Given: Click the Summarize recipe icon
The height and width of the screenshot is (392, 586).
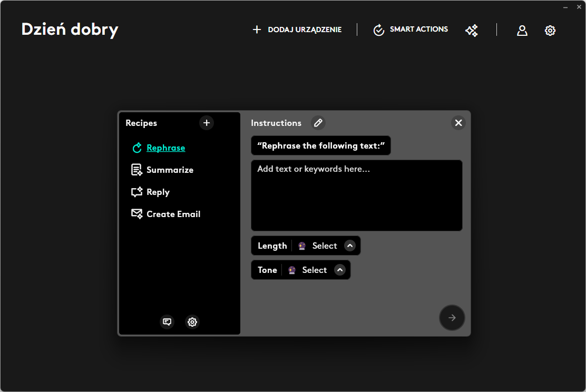Looking at the screenshot, I should 137,170.
